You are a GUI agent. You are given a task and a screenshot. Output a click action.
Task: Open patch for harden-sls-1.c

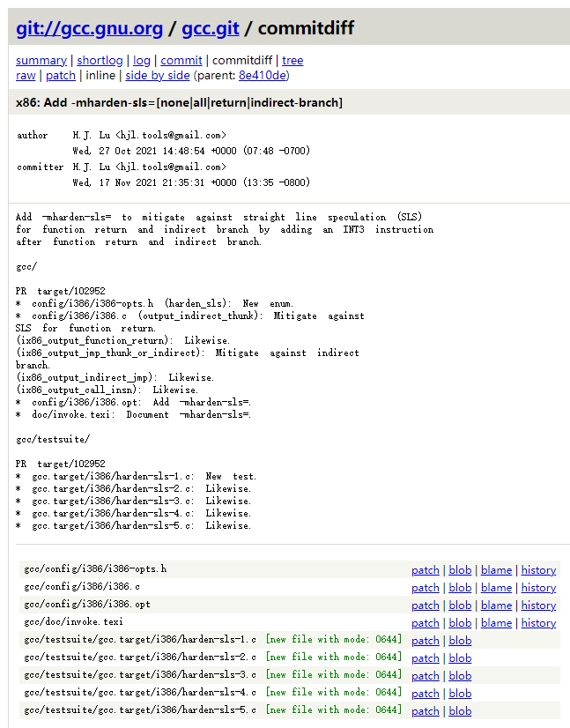pyautogui.click(x=425, y=641)
